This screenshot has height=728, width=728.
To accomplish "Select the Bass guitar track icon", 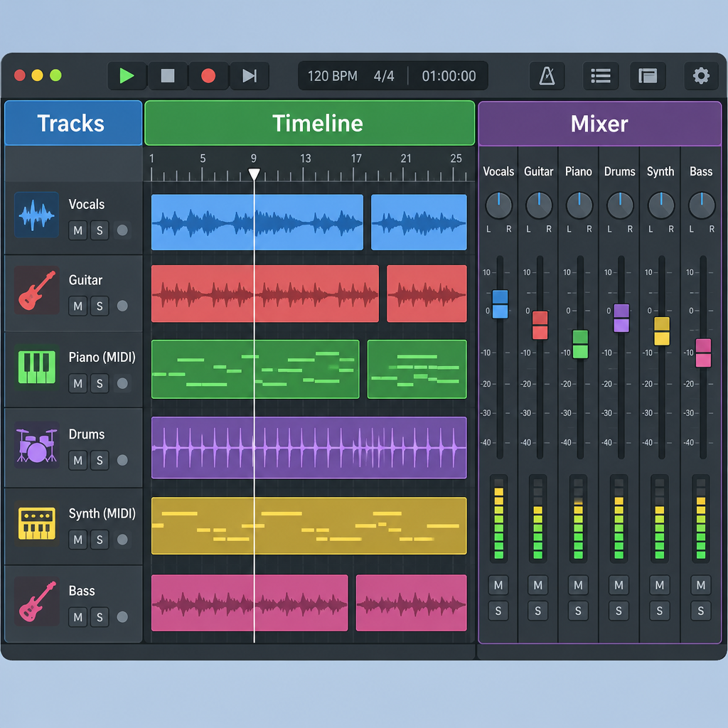I will click(x=37, y=601).
